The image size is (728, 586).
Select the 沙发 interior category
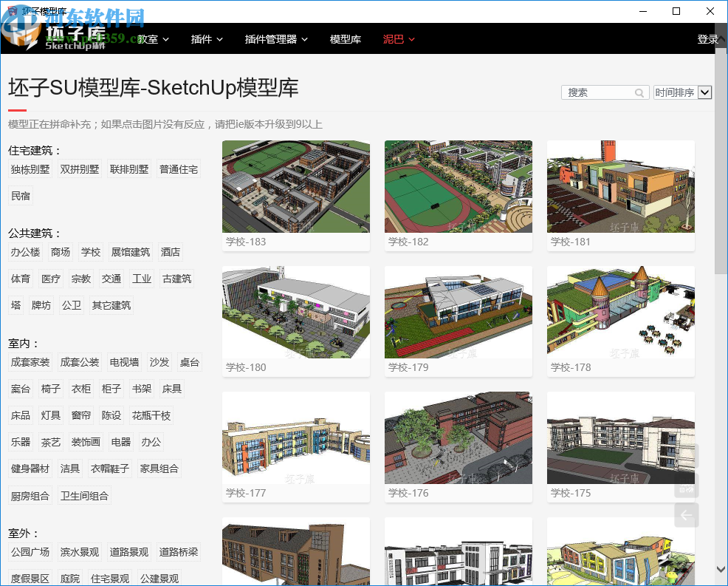[x=159, y=363]
